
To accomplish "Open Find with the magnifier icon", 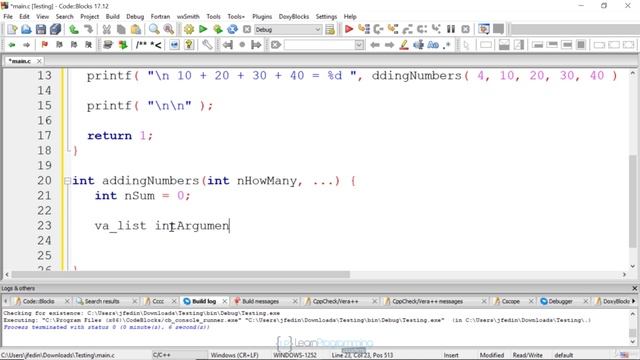I will coord(154,29).
